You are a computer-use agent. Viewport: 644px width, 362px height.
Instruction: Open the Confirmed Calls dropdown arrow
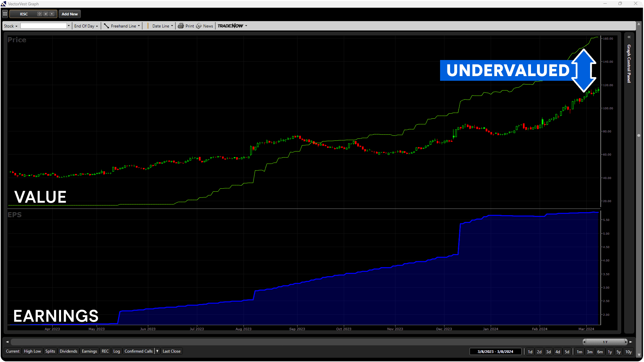[157, 351]
